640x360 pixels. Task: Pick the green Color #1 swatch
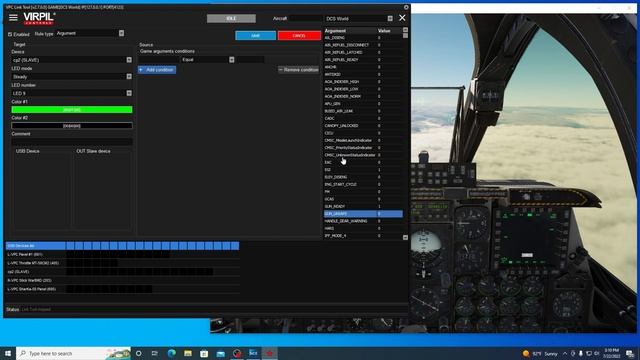72,110
